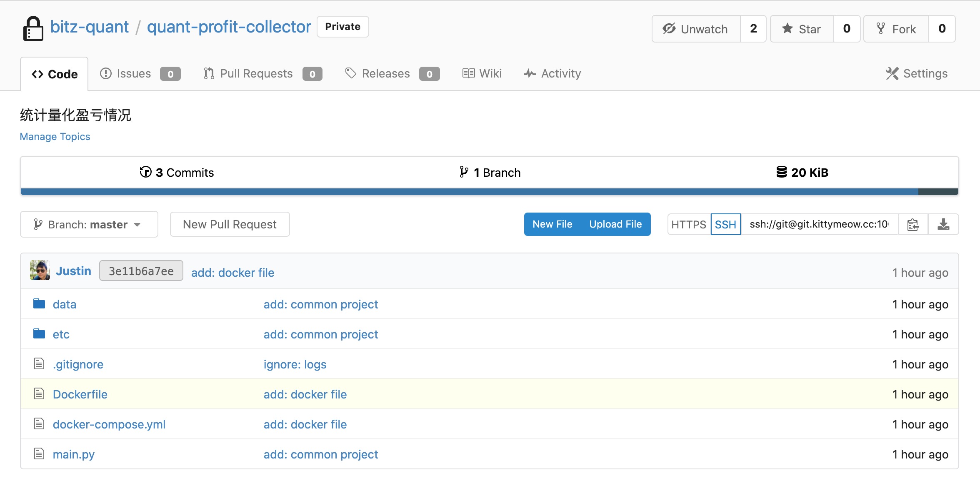Screen dimensions: 980x491
Task: Click the Star button
Action: 802,29
